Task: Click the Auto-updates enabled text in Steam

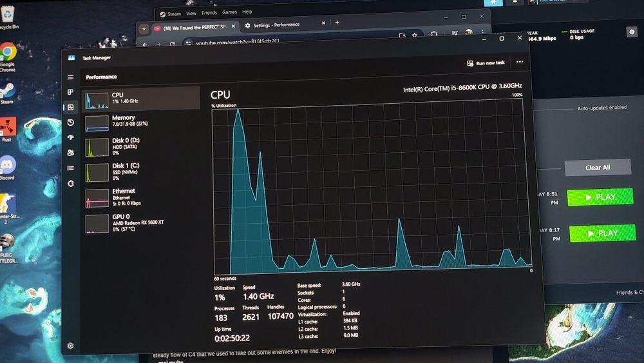Action: [601, 108]
